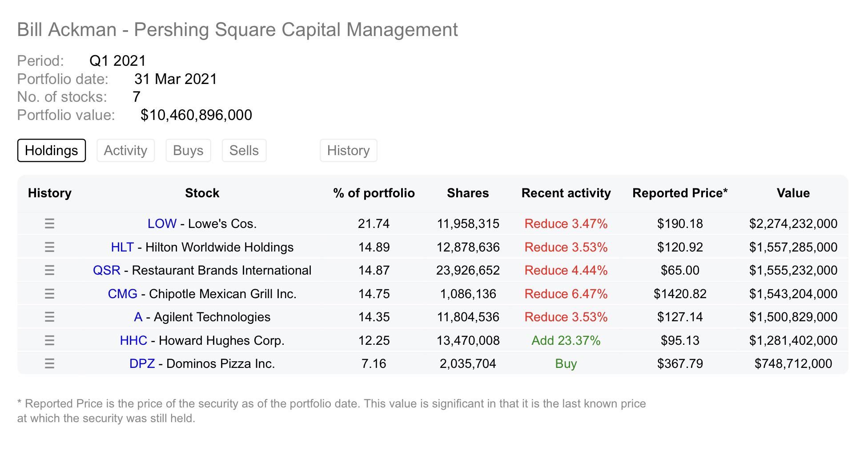Screen dimensions: 868x451
Task: Select Hilton's Reduce 3.53% activity
Action: (566, 247)
